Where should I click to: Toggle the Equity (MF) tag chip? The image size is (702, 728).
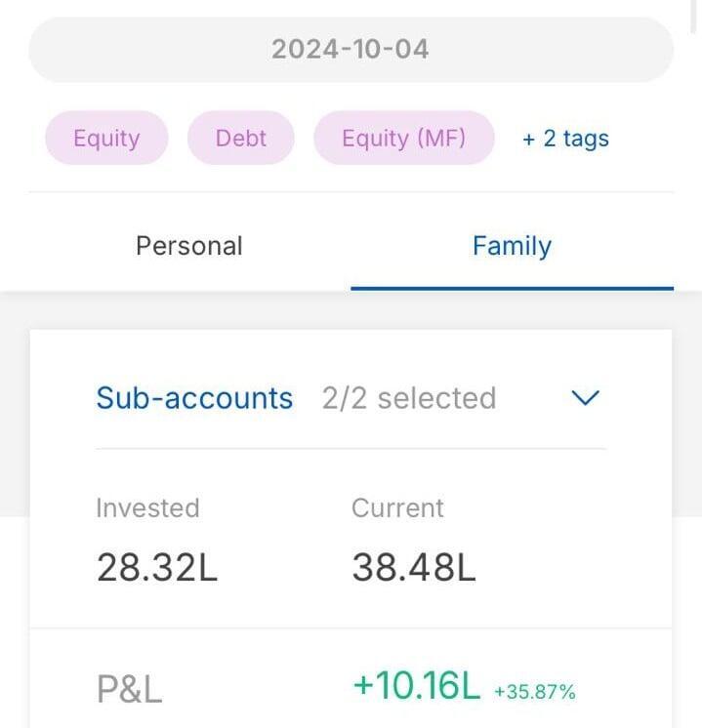(403, 138)
